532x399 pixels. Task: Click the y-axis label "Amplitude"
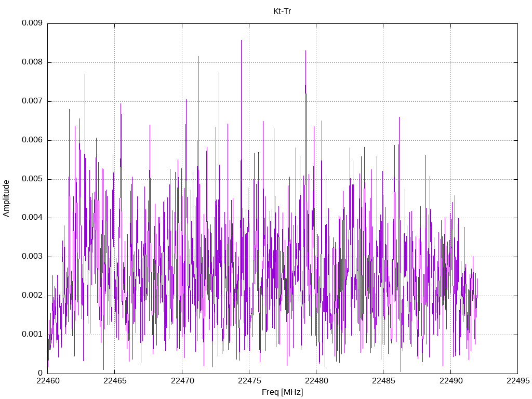pyautogui.click(x=6, y=198)
